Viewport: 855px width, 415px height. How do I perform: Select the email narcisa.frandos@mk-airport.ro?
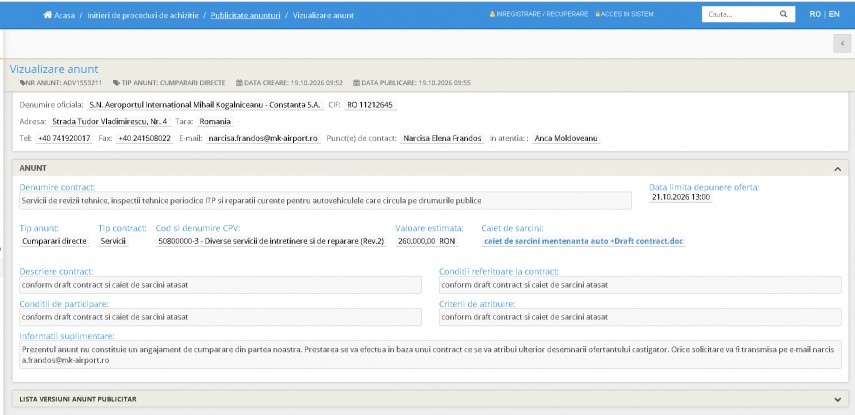point(263,139)
